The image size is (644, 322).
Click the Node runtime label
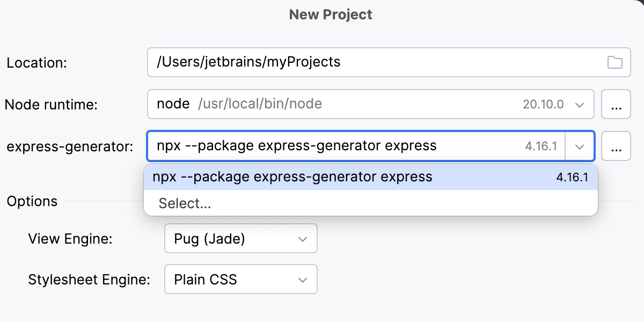click(51, 104)
